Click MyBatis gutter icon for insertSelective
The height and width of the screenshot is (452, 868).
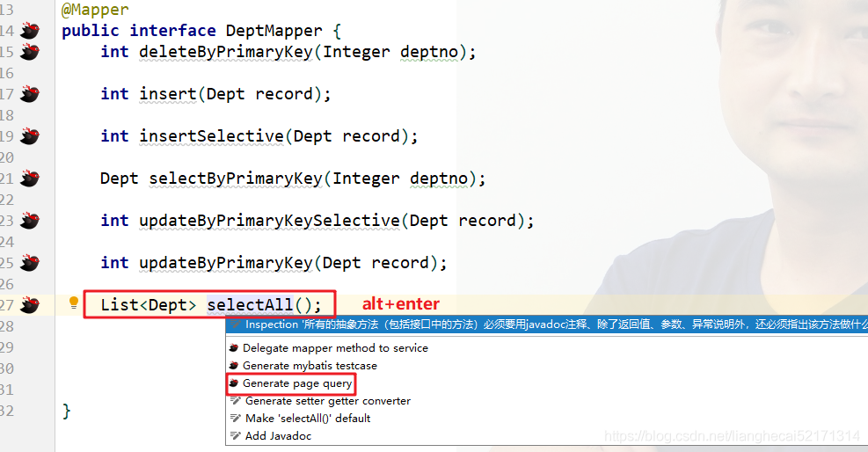pos(30,136)
